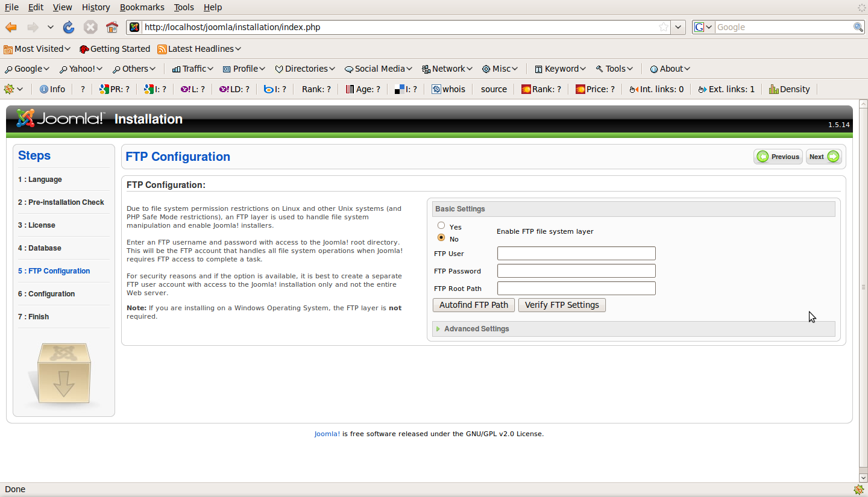Viewport: 868px width, 497px height.
Task: Open the Keyword toolbar dropdown
Action: tap(561, 69)
